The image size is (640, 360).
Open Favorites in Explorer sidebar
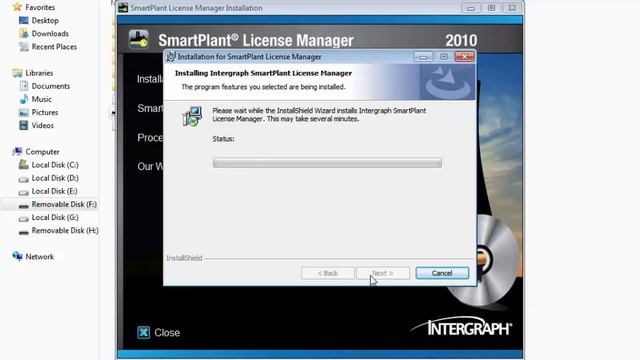click(40, 7)
